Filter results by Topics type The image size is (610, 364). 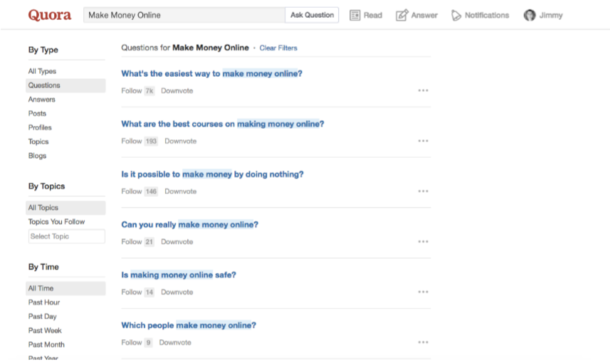pos(38,141)
